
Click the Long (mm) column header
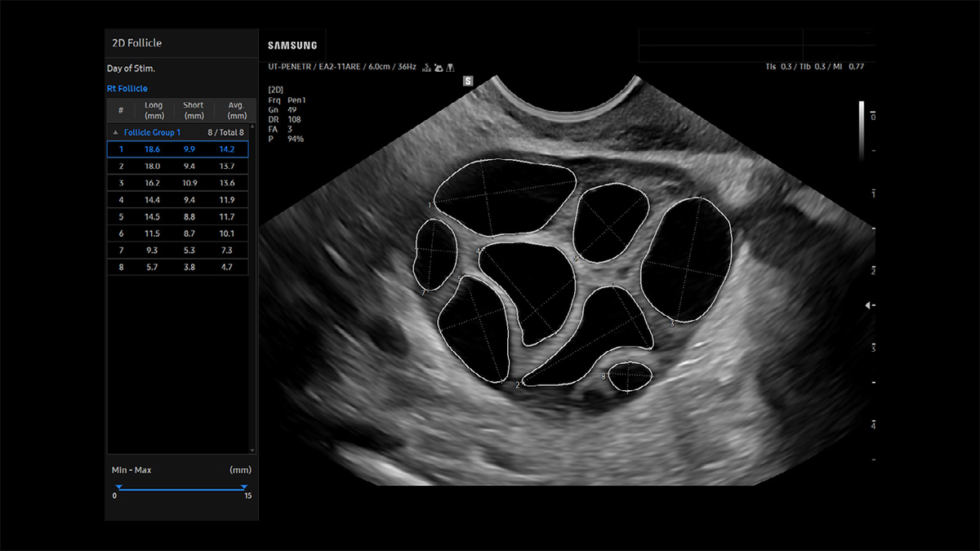pos(154,111)
